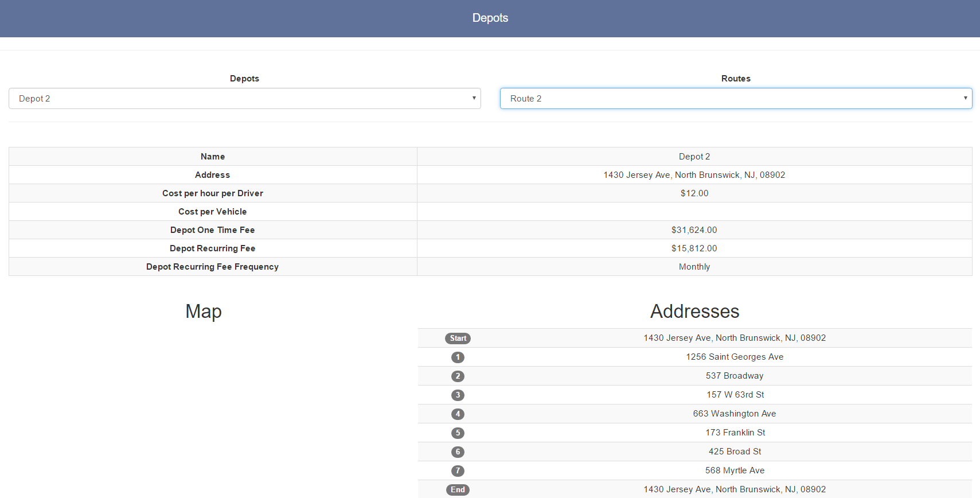Click the stop number 1 badge
The height and width of the screenshot is (498, 980).
pyautogui.click(x=458, y=357)
